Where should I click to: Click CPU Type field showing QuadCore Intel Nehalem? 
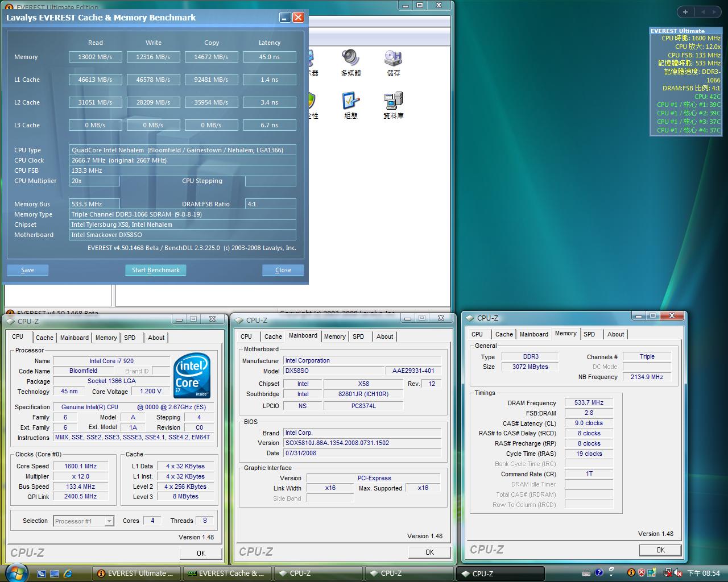[x=183, y=150]
